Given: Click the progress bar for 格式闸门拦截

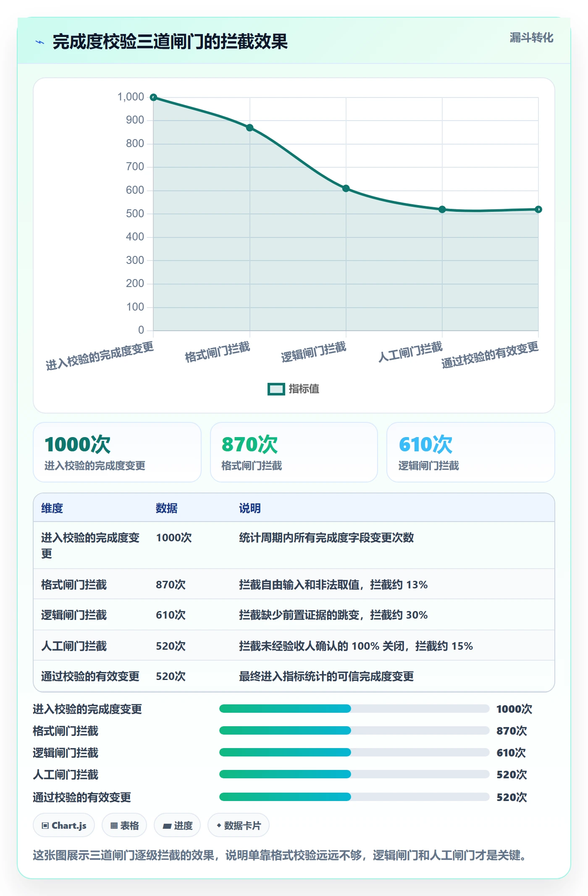Looking at the screenshot, I should [x=354, y=730].
